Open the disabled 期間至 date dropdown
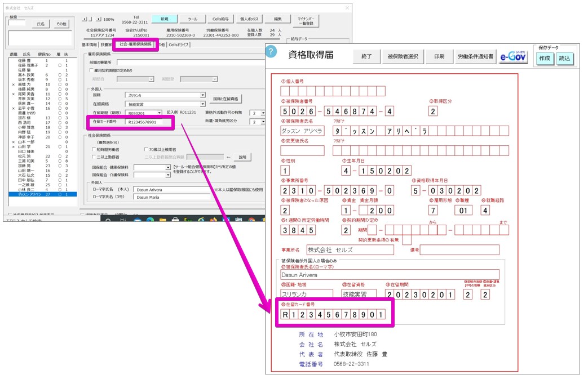 [215, 79]
